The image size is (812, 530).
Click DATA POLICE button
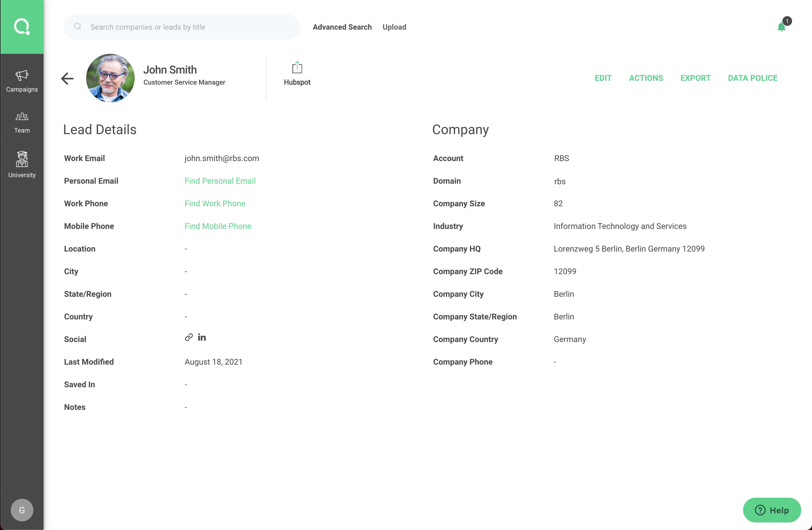click(752, 78)
